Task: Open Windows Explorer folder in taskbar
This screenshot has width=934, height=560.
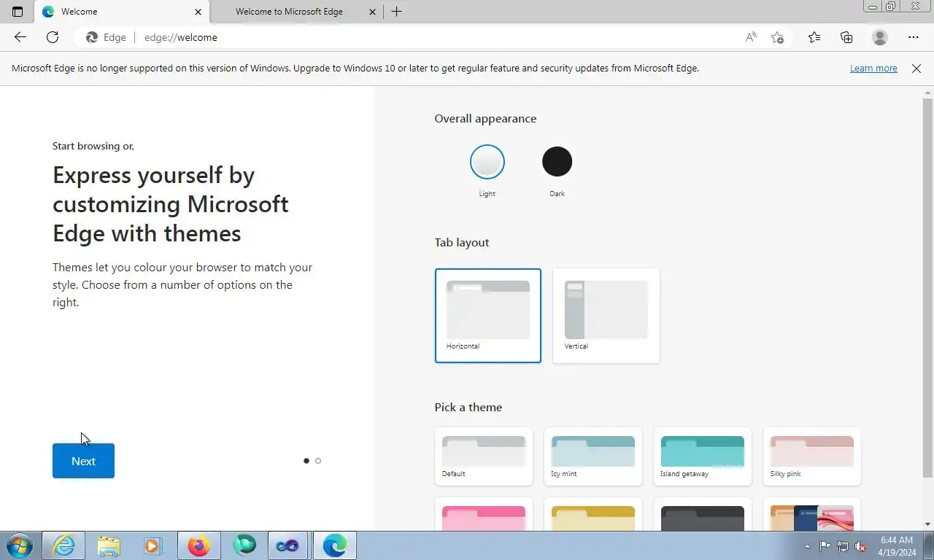Action: (109, 545)
